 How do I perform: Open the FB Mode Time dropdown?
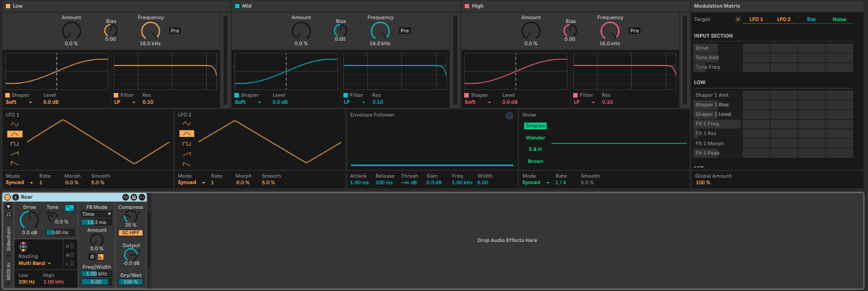(96, 214)
